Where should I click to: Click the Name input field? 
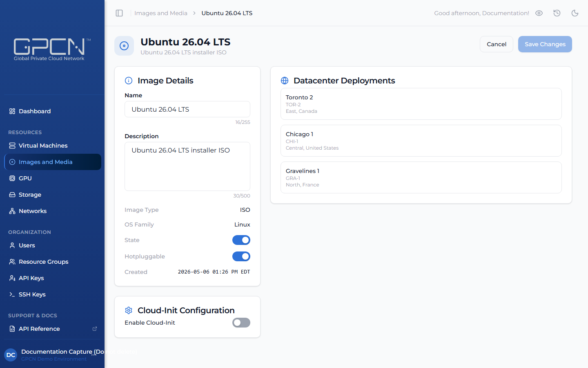pos(187,109)
